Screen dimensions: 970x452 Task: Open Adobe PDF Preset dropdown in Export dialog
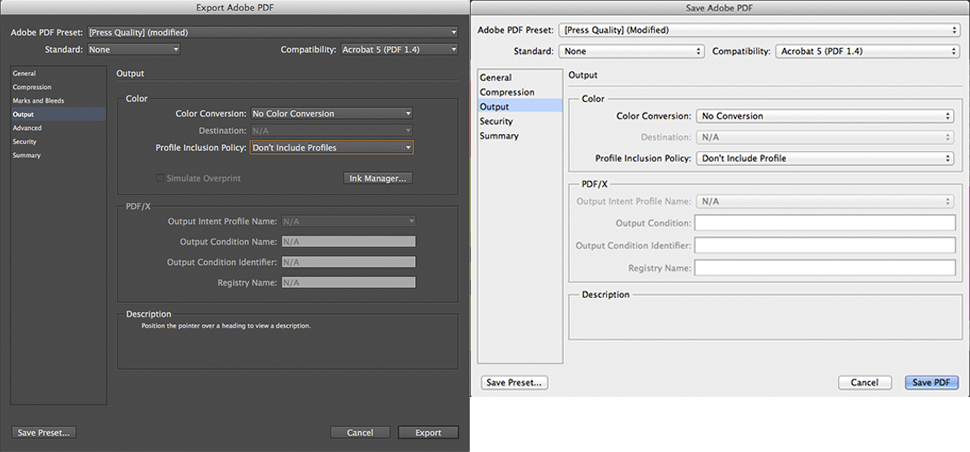(273, 32)
